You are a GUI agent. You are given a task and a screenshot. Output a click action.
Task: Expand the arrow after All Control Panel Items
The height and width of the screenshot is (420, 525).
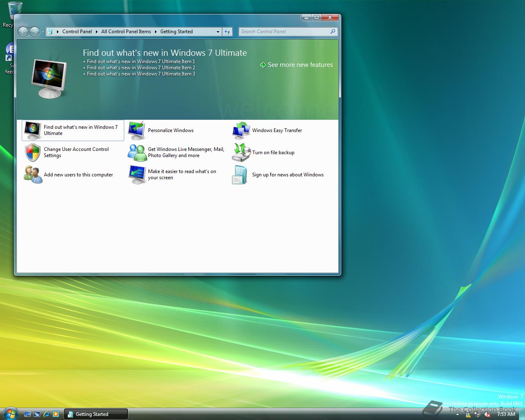pyautogui.click(x=156, y=32)
